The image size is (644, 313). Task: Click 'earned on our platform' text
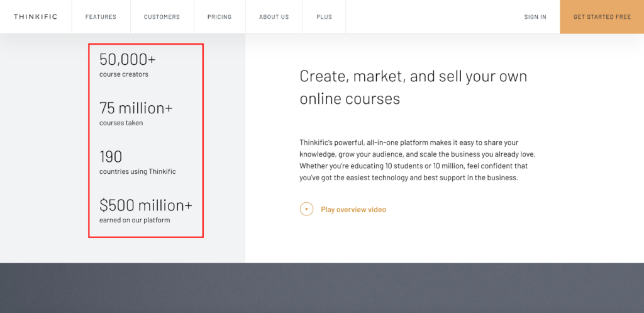pyautogui.click(x=135, y=220)
